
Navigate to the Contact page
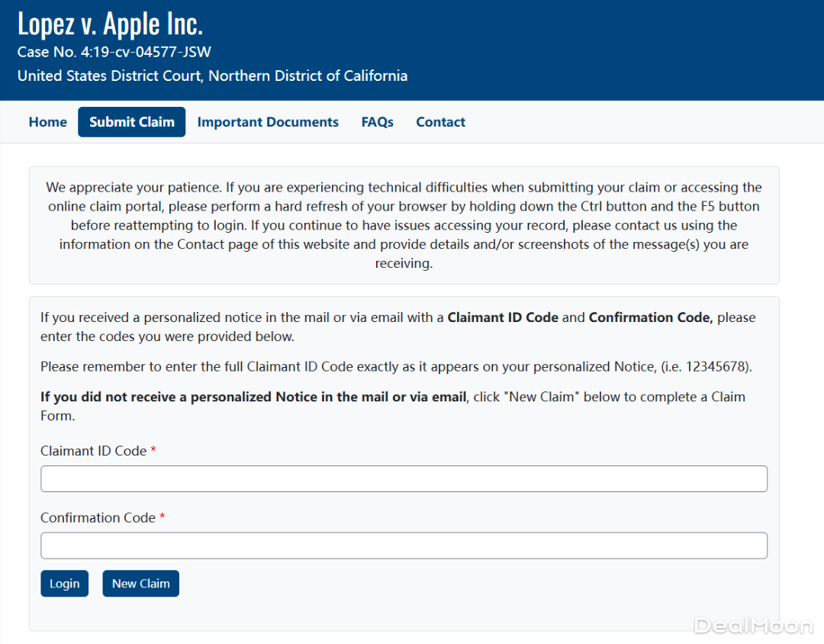click(440, 122)
